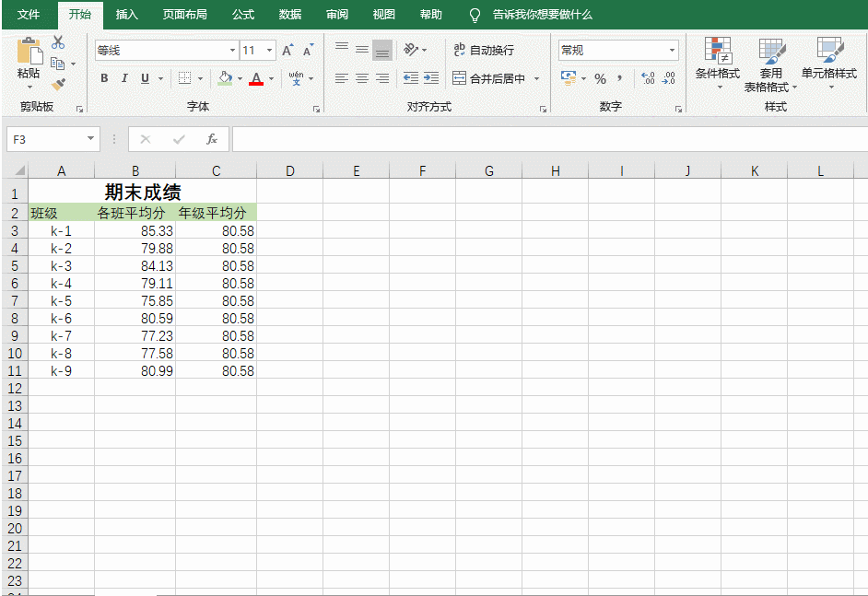Switch to 公式 formulas tab
The height and width of the screenshot is (596, 868).
pyautogui.click(x=243, y=15)
